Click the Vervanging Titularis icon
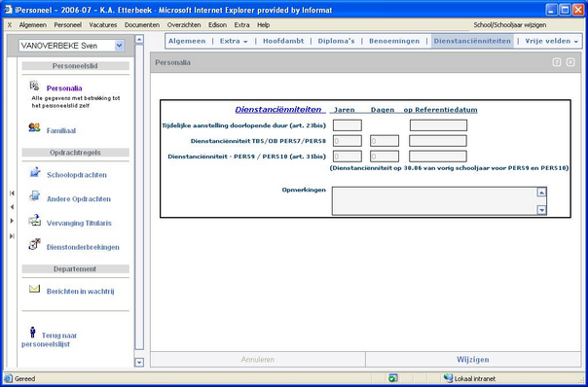 (34, 221)
